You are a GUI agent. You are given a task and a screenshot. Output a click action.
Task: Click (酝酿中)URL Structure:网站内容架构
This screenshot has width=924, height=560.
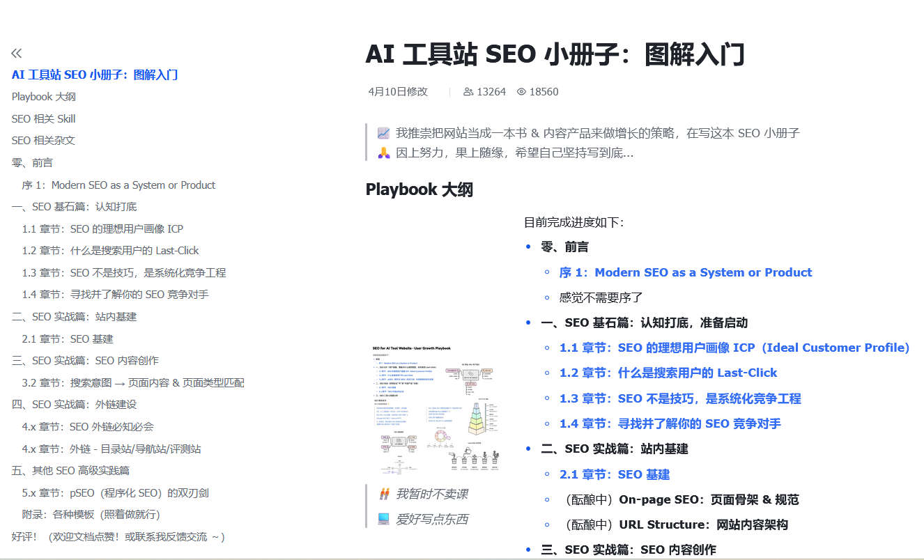point(674,524)
